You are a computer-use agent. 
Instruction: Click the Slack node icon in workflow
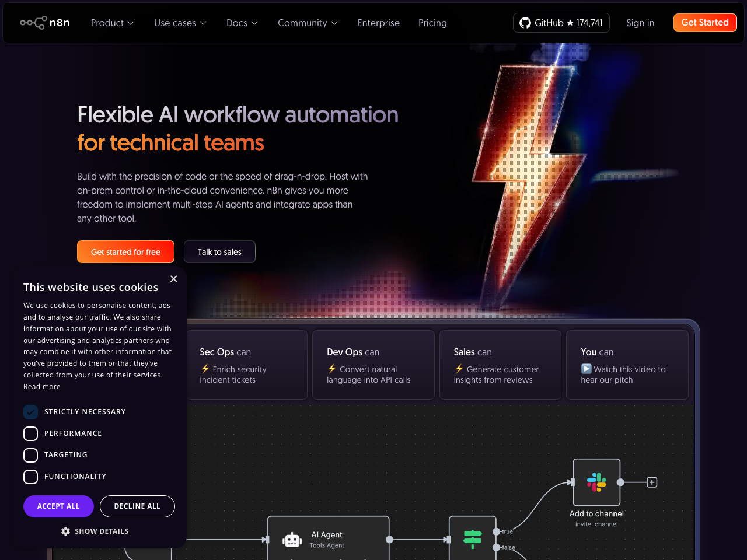coord(596,482)
